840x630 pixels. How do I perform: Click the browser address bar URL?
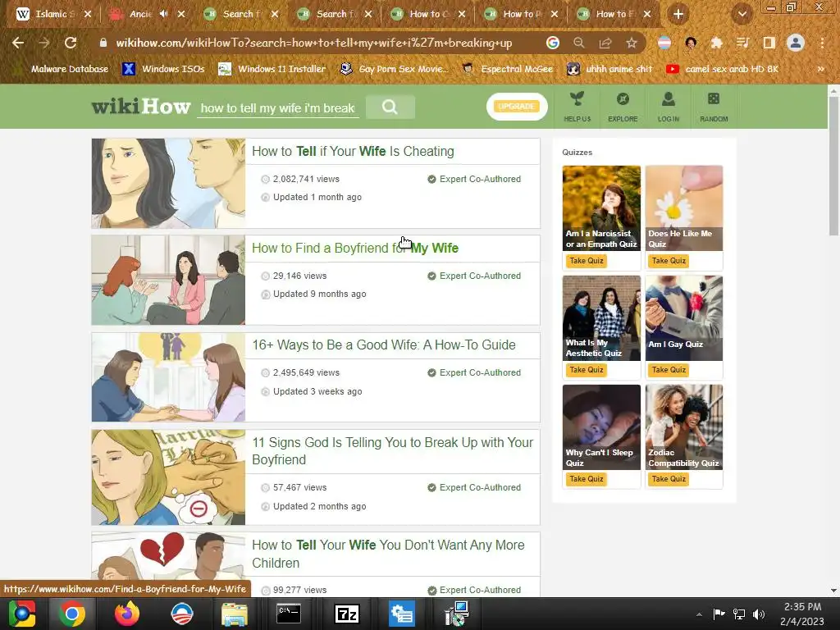click(313, 43)
